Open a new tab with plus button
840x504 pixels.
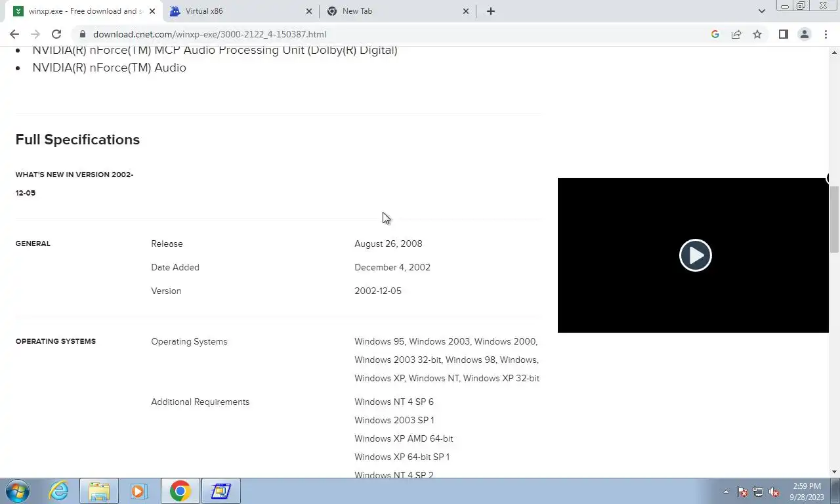point(491,11)
